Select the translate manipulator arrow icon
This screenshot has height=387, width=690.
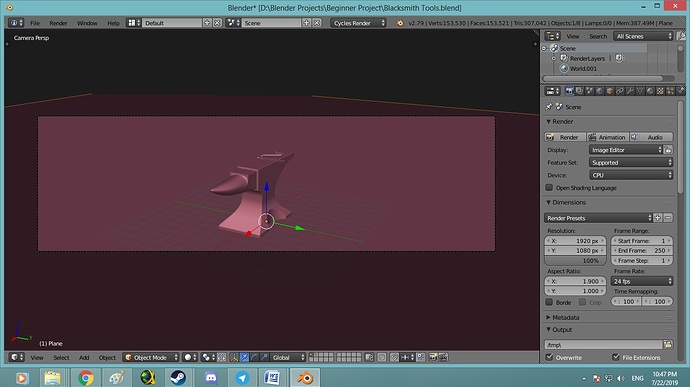tap(244, 357)
